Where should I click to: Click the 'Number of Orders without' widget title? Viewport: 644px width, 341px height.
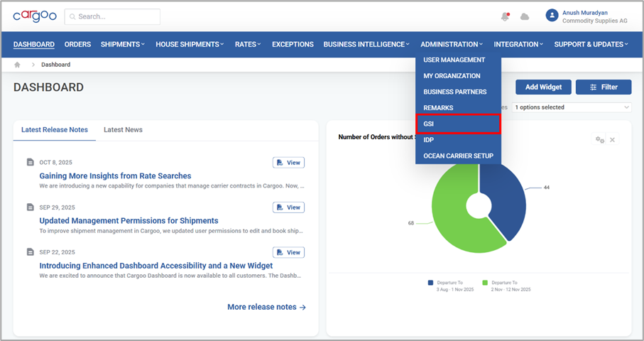(x=376, y=137)
